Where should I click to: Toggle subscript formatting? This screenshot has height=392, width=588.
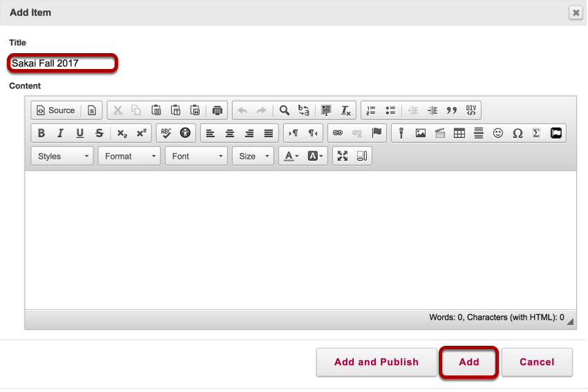[122, 133]
